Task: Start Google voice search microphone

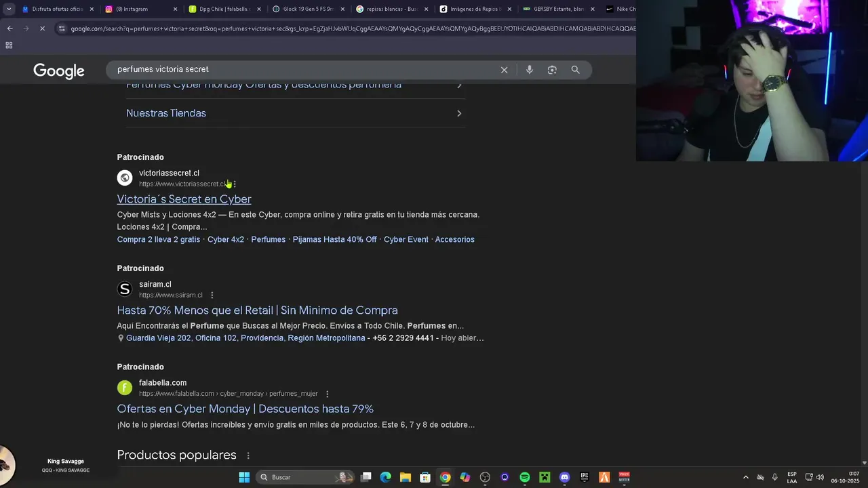Action: click(x=530, y=70)
